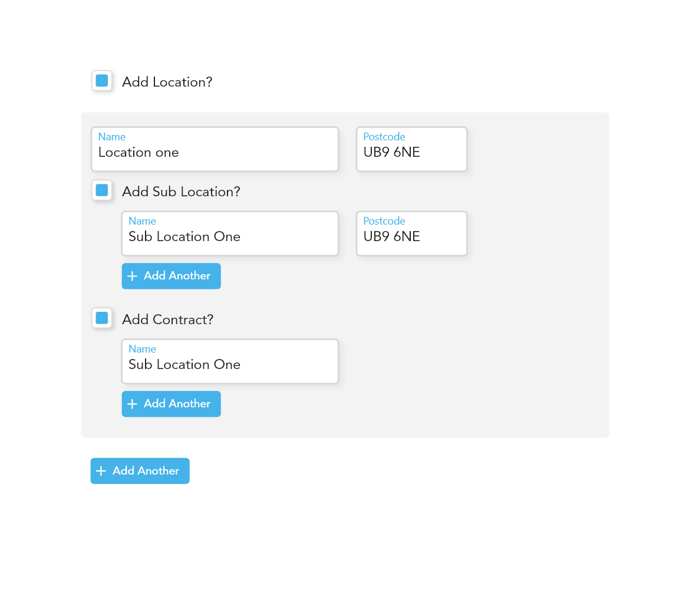Click the Postcode field beside 'Location one'
The image size is (699, 616).
coord(411,153)
